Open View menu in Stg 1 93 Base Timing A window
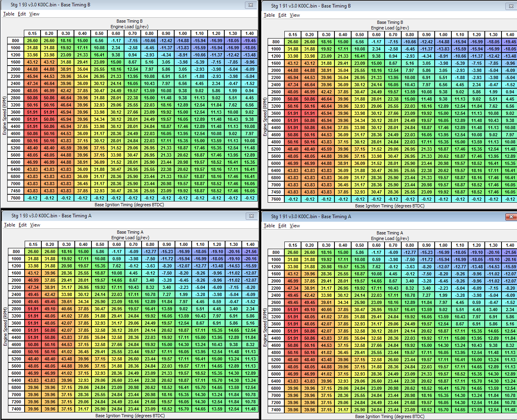This screenshot has width=517, height=420. pos(35,225)
